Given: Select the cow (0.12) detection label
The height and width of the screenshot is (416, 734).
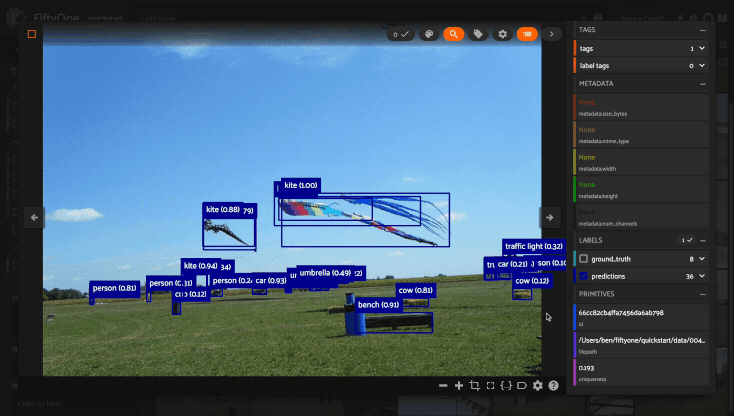Looking at the screenshot, I should [532, 281].
